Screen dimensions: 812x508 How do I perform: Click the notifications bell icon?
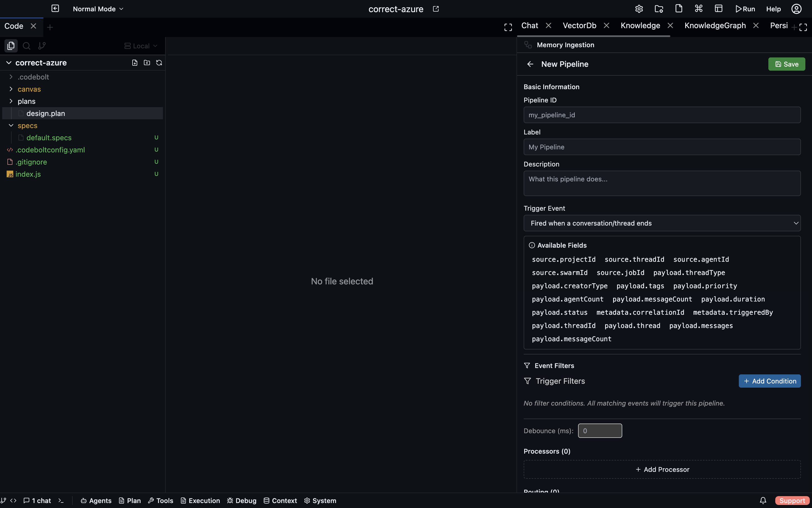point(763,500)
